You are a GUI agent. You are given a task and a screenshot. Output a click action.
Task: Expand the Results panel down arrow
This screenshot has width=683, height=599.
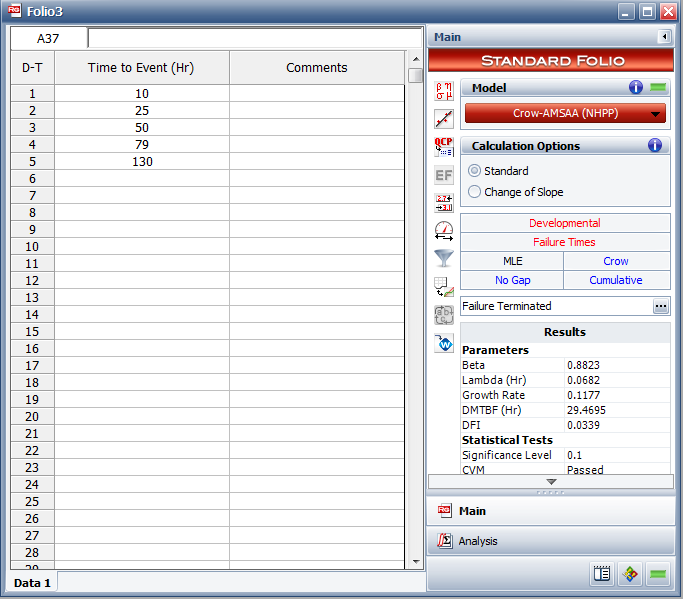tap(551, 481)
